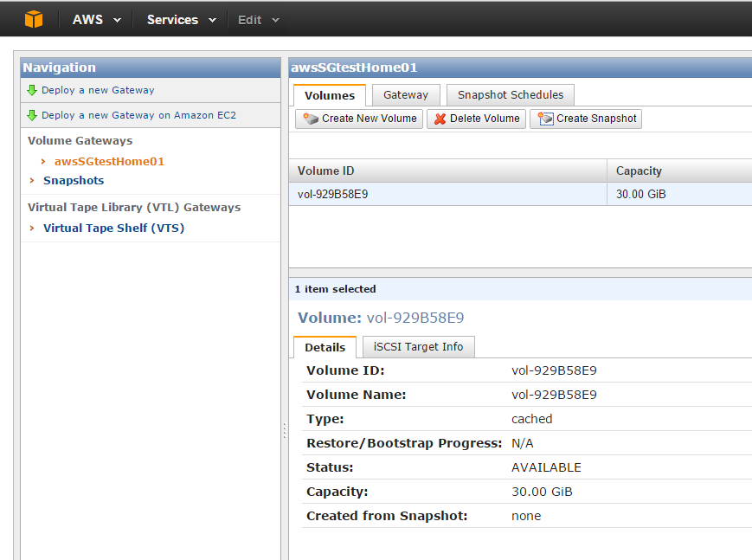
Task: Expand the awsSGtestHome01 gateway arrow
Action: click(43, 162)
